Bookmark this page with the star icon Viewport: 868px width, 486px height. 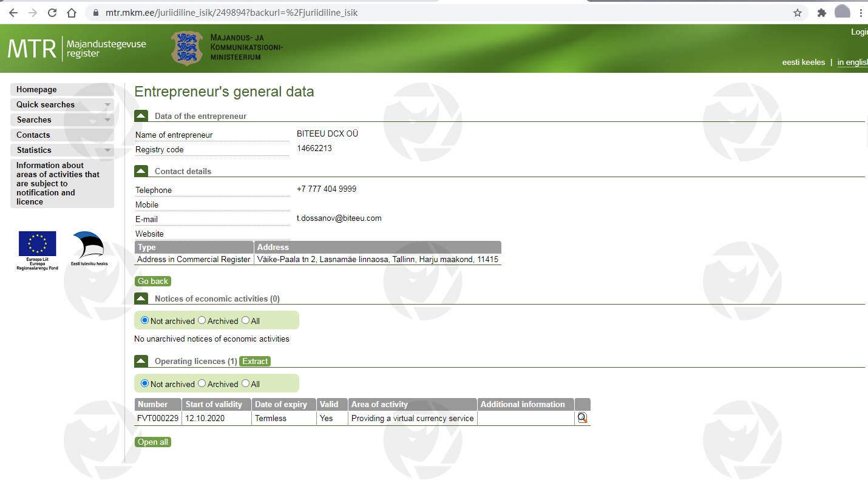(798, 13)
